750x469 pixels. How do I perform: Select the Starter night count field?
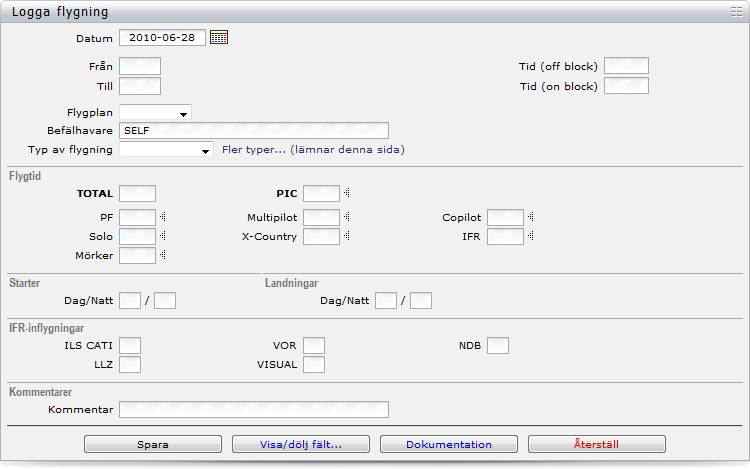click(x=165, y=301)
